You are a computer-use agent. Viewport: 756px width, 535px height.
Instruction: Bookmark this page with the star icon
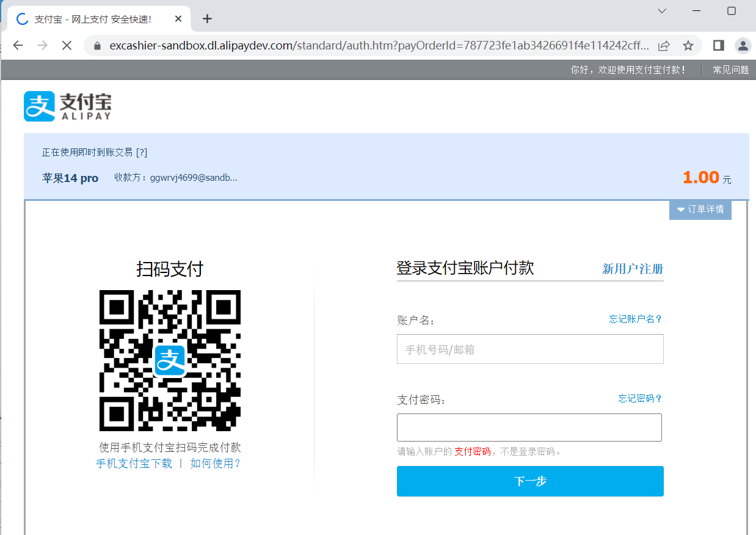(x=688, y=46)
